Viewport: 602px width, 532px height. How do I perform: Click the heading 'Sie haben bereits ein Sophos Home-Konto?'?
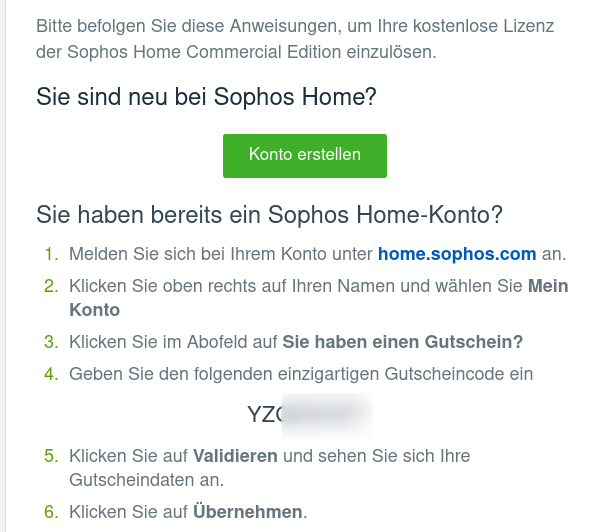click(269, 214)
